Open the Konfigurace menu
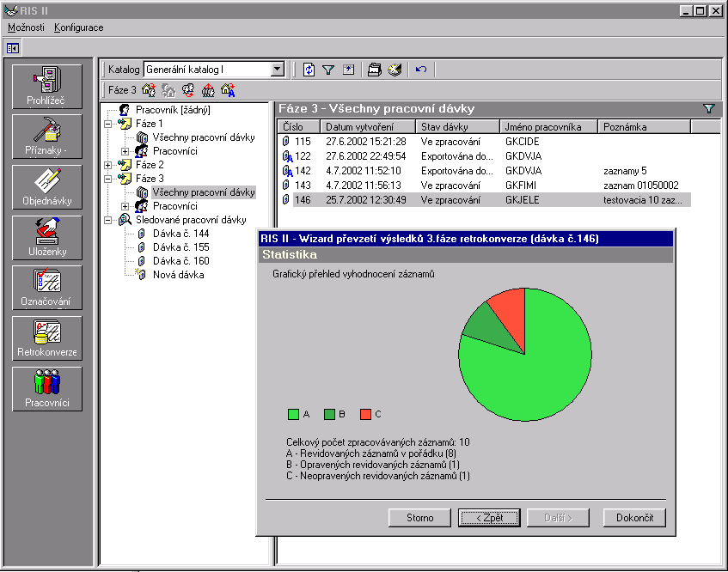Image resolution: width=728 pixels, height=572 pixels. coord(78,27)
